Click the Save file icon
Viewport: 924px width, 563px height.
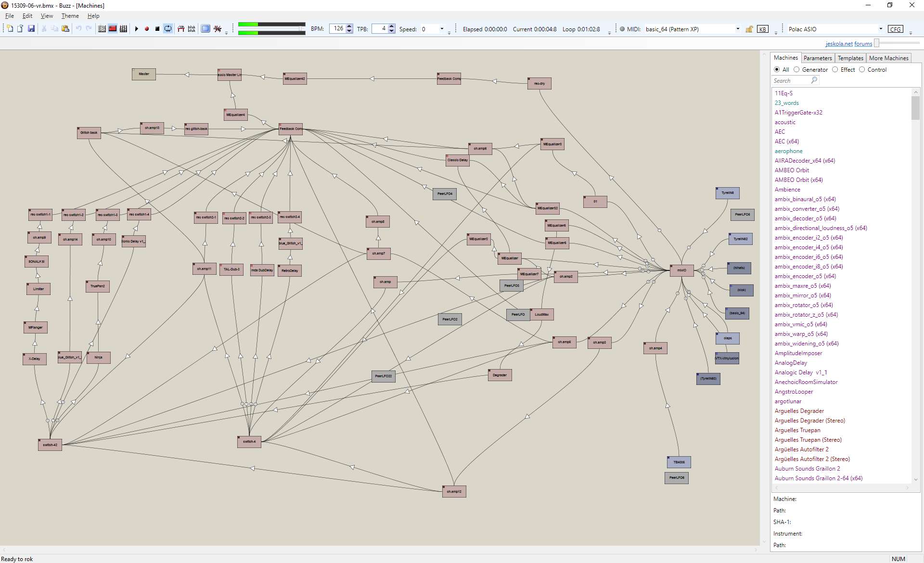(x=31, y=29)
